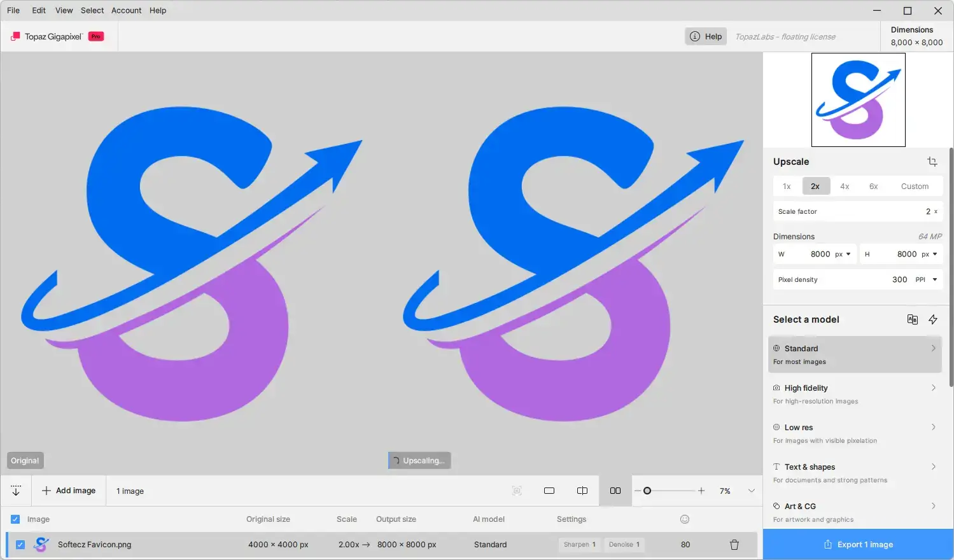Screen dimensions: 954x560
Task: Delete Softecz Favicon.png with trash icon
Action: (x=734, y=545)
